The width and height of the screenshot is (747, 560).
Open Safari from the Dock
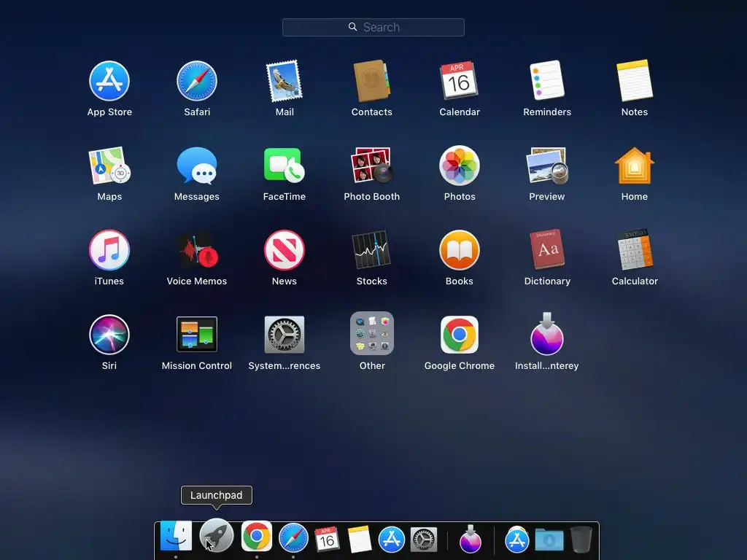[x=293, y=538]
